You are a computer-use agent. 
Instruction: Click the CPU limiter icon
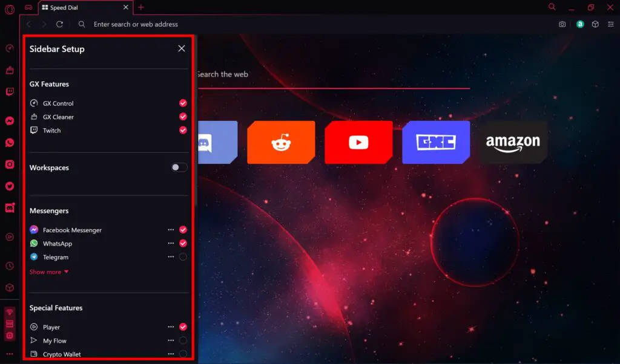tap(10, 336)
